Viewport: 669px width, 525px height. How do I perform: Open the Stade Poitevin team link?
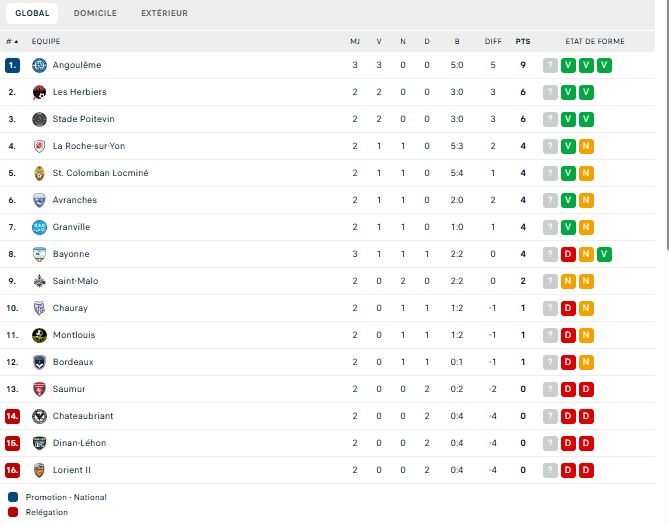tap(84, 119)
